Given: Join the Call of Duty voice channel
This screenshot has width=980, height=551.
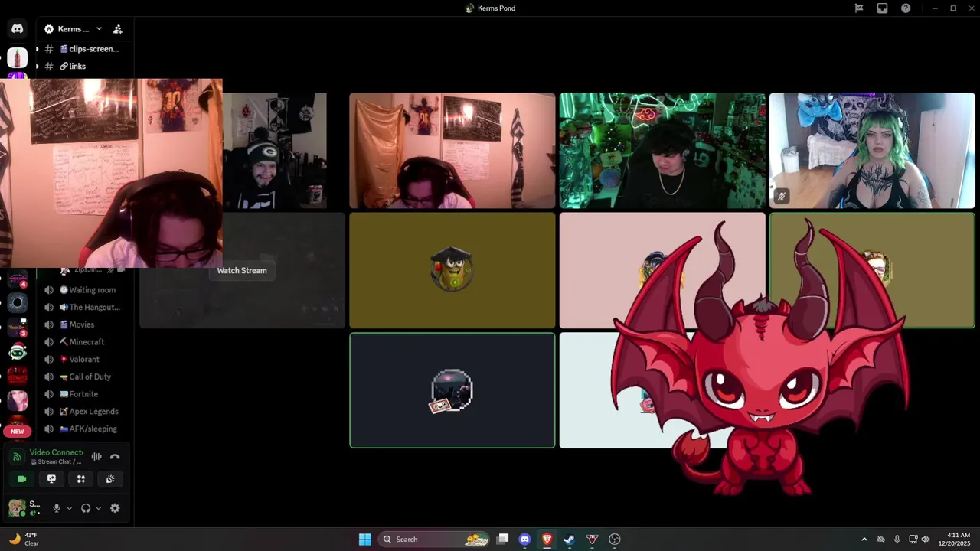Looking at the screenshot, I should [84, 377].
